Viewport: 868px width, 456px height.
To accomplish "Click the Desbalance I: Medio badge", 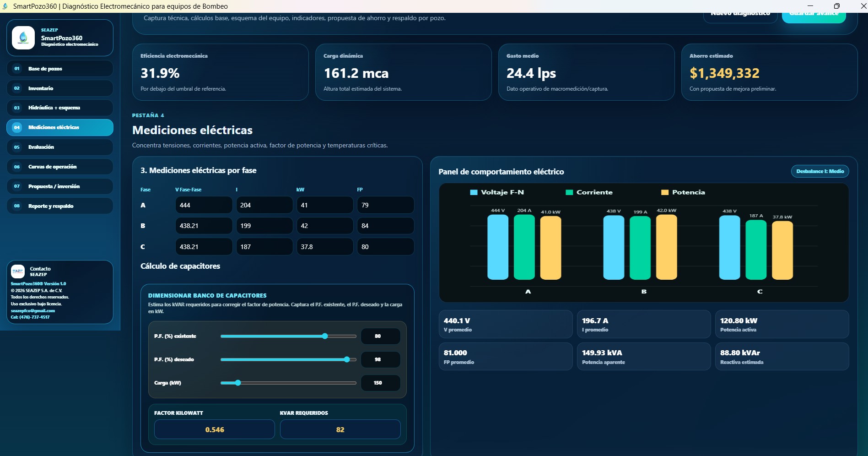I will (820, 171).
